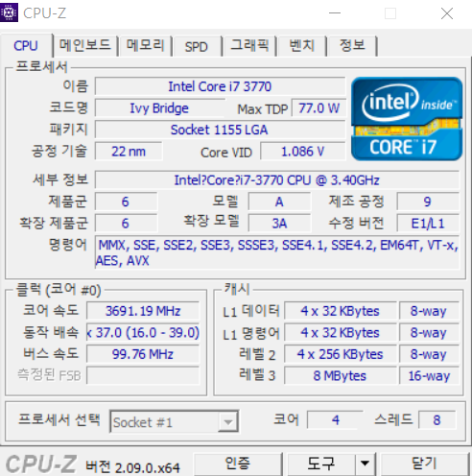The image size is (472, 476).
Task: Click the 확장 모델 value 3A
Action: pyautogui.click(x=279, y=224)
